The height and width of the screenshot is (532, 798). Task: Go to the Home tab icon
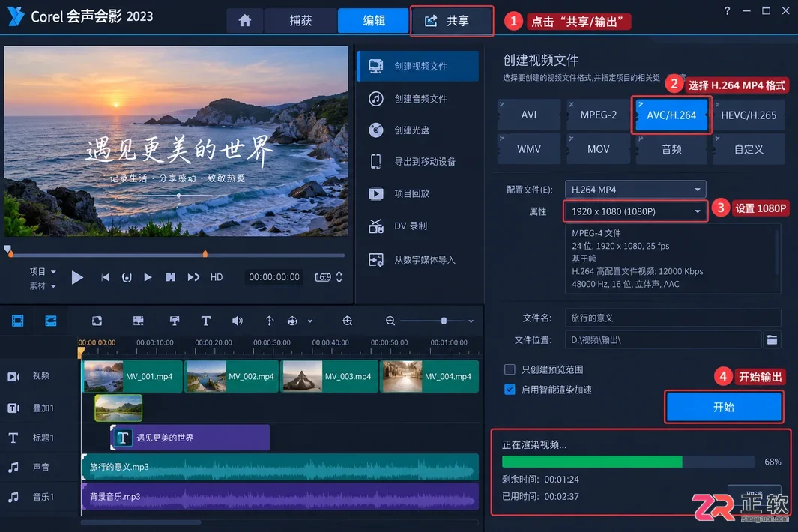[x=245, y=20]
